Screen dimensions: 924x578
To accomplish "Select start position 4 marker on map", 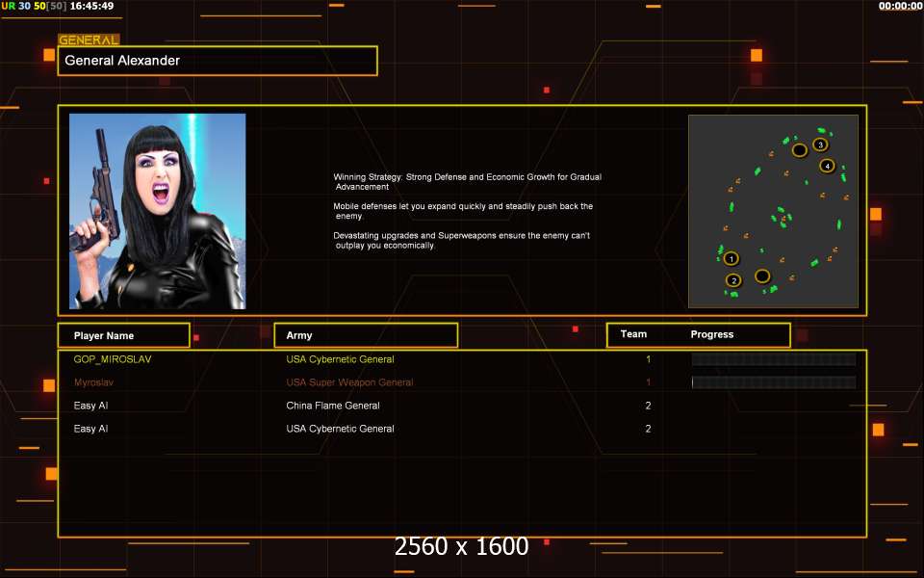I will pyautogui.click(x=828, y=166).
